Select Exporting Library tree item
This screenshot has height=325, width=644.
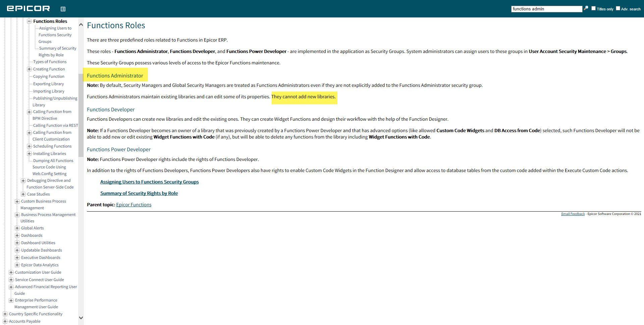pos(48,84)
